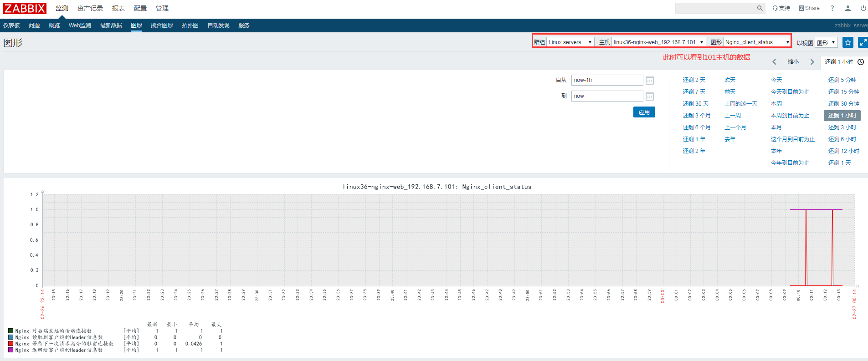Click the 应用 apply button

644,112
